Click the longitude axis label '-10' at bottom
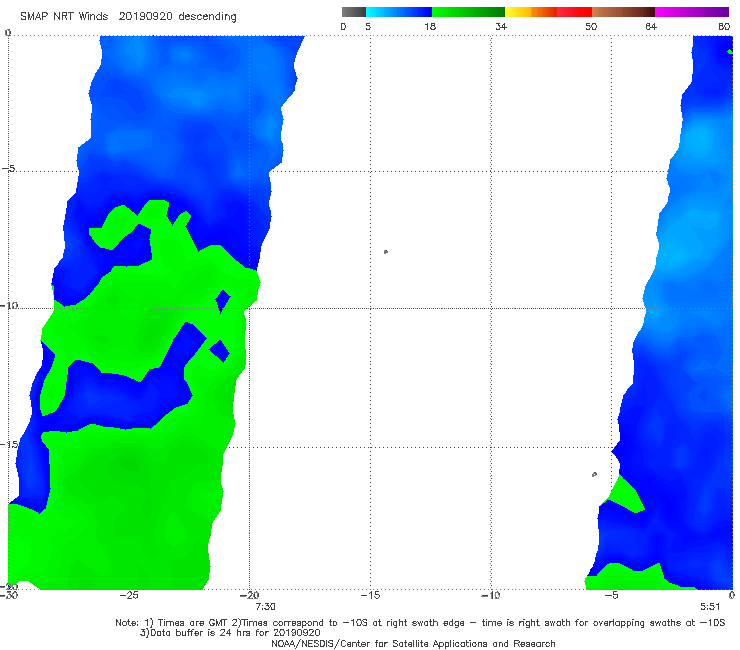Viewport: 740px width, 650px height. point(491,595)
